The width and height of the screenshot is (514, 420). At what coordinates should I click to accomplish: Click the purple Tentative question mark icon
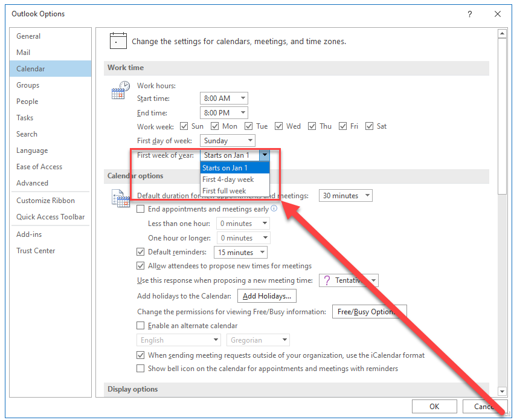tap(327, 280)
